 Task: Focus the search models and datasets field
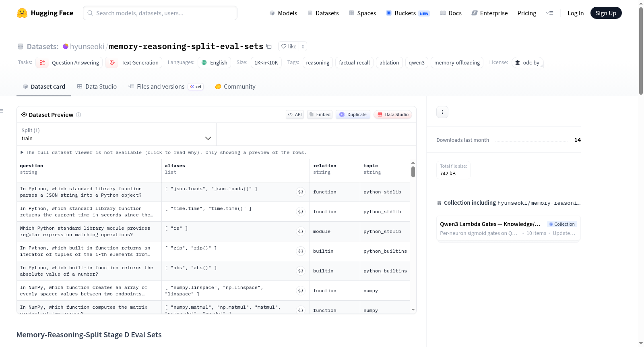pos(160,13)
